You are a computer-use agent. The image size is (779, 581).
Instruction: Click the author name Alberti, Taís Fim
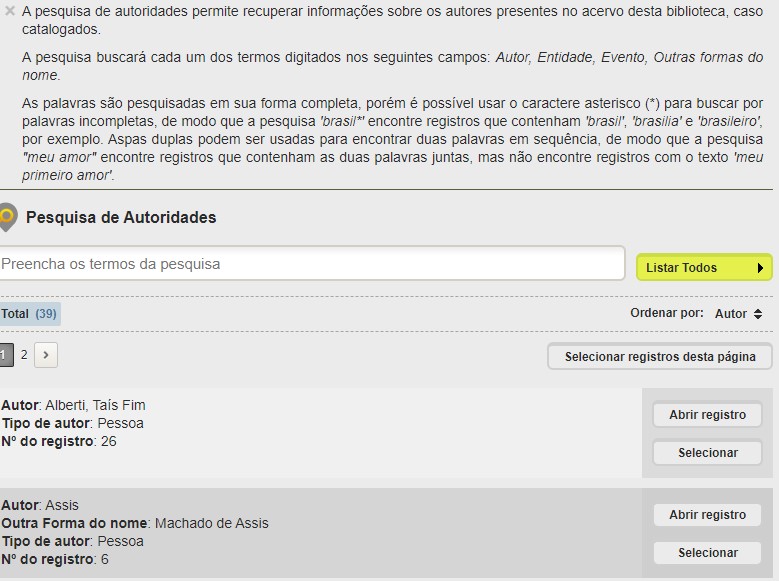(95, 405)
